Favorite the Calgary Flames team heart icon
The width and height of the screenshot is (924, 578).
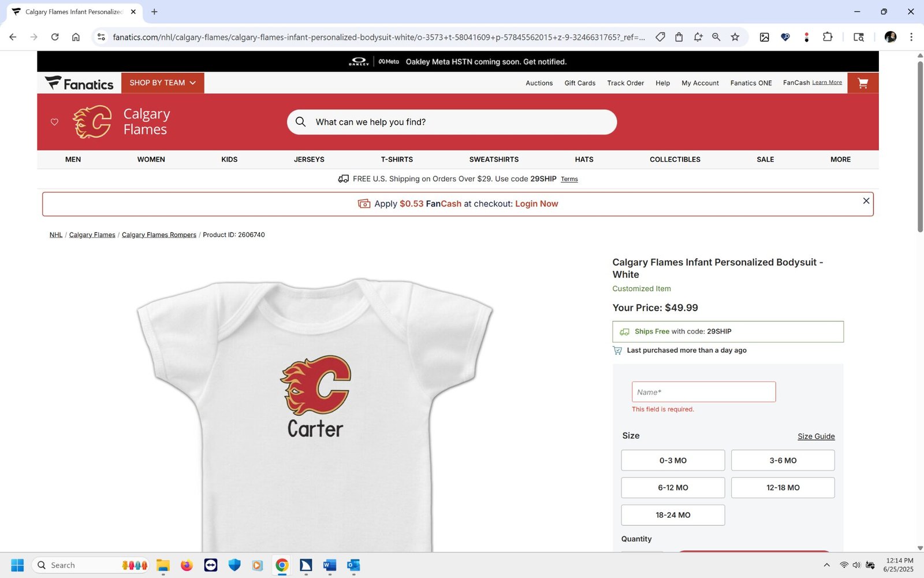click(54, 122)
